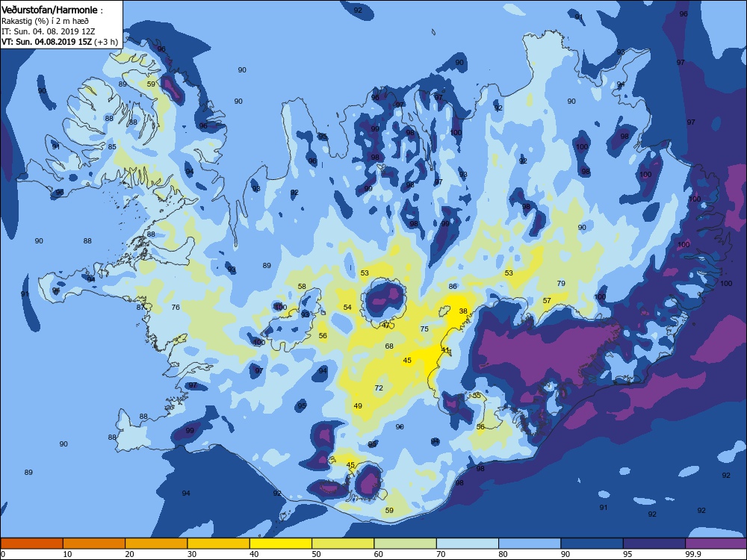
Task: Click the Veðurstofan/Harmonie title text
Action: [x=49, y=10]
